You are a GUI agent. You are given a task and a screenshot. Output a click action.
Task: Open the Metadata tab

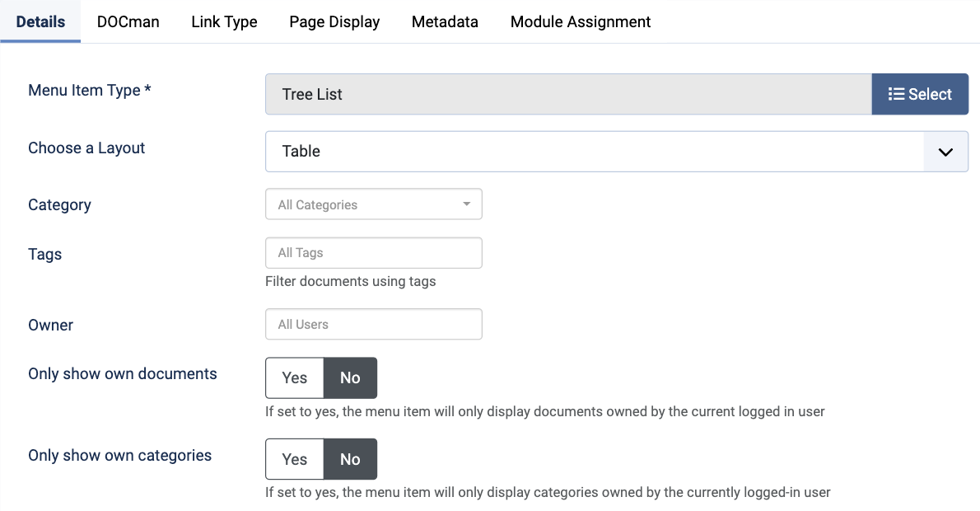click(x=445, y=22)
